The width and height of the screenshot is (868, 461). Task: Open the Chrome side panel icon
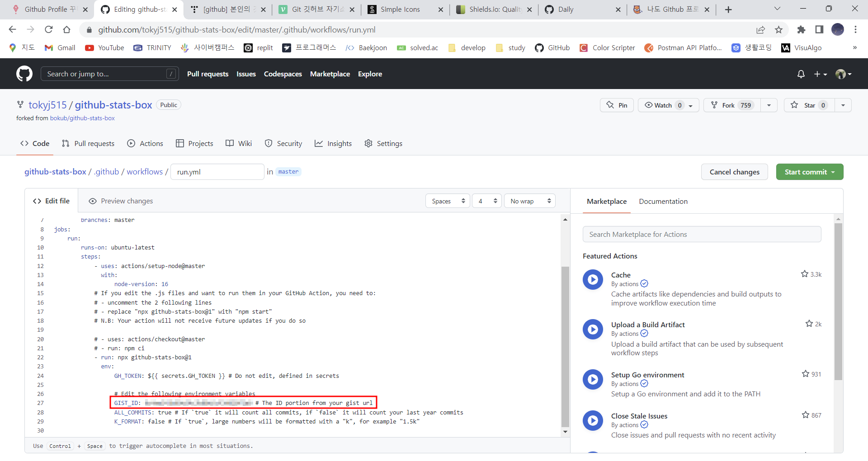coord(819,29)
